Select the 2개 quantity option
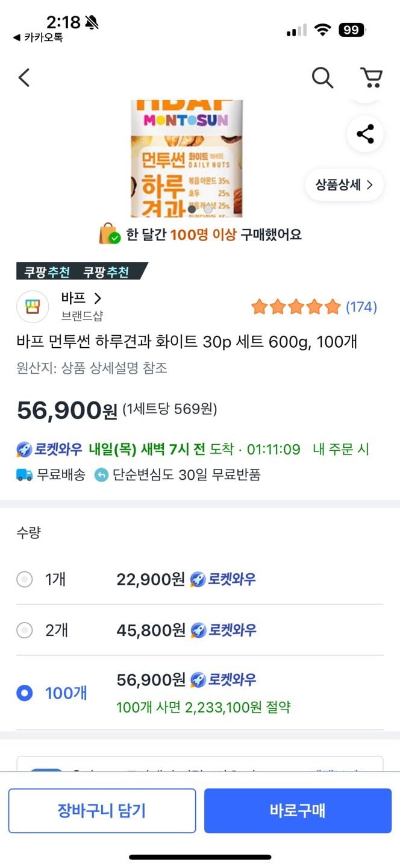The height and width of the screenshot is (868, 400). pyautogui.click(x=25, y=631)
